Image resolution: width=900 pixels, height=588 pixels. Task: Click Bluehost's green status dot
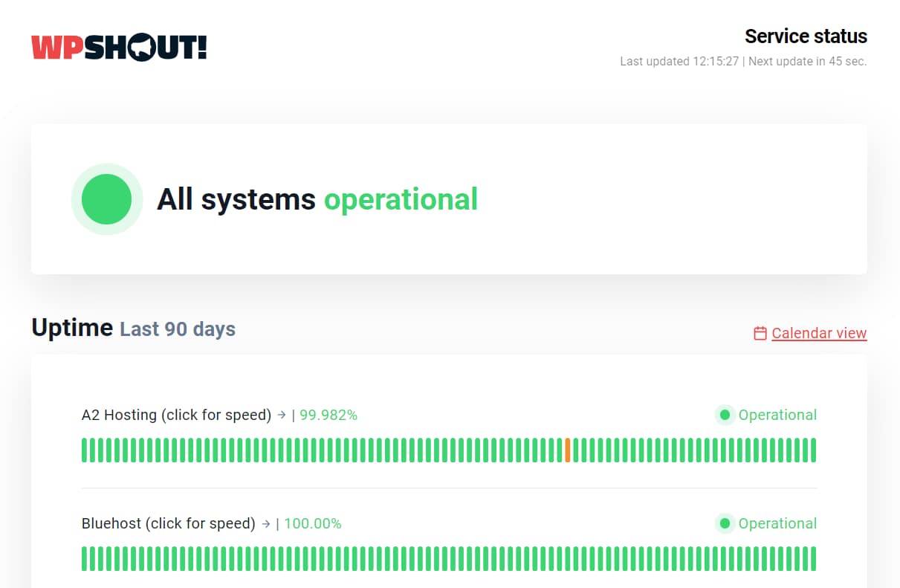tap(725, 523)
